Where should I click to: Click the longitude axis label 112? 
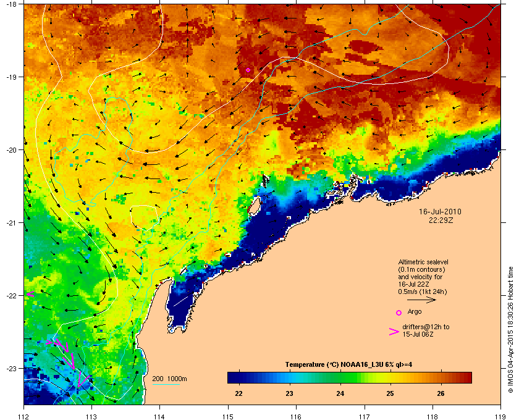pyautogui.click(x=24, y=416)
